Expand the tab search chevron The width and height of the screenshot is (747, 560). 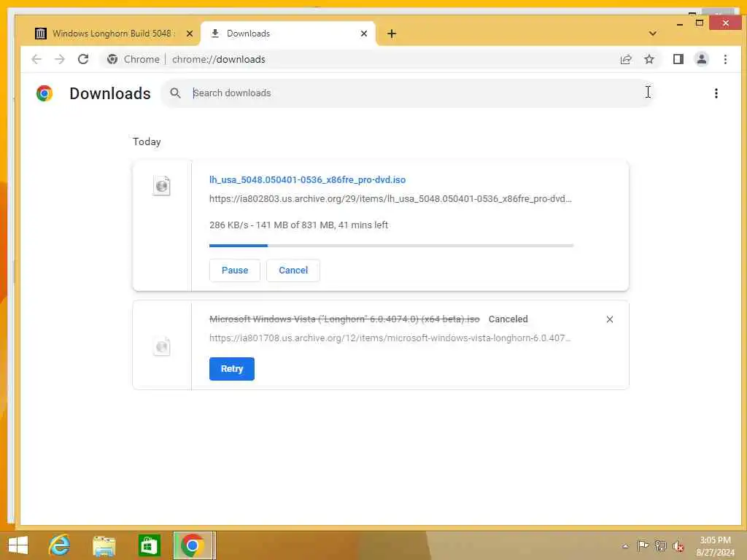[653, 34]
